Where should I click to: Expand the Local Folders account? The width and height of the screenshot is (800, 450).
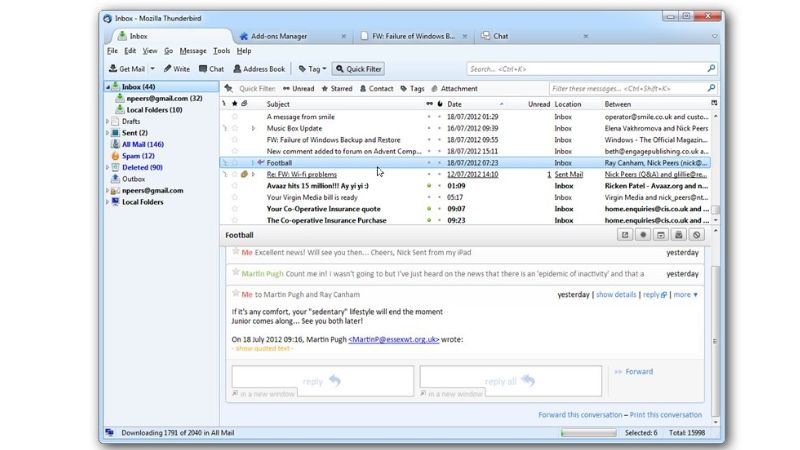pos(108,202)
